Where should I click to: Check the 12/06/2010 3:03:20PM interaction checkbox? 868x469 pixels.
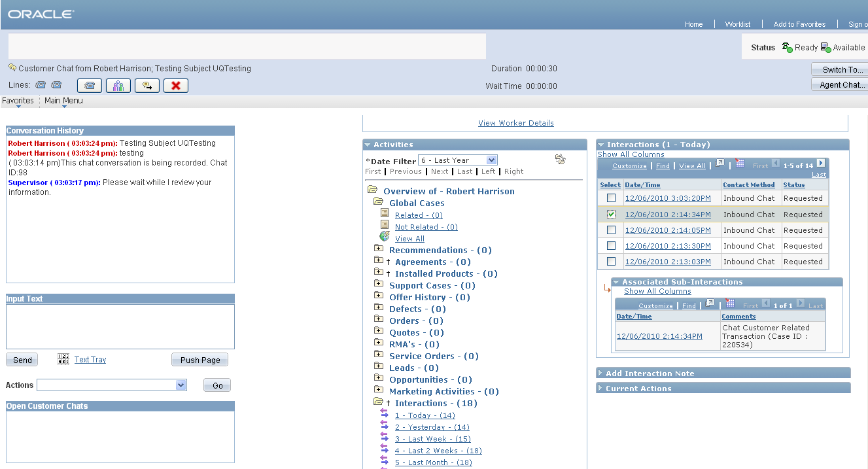611,198
